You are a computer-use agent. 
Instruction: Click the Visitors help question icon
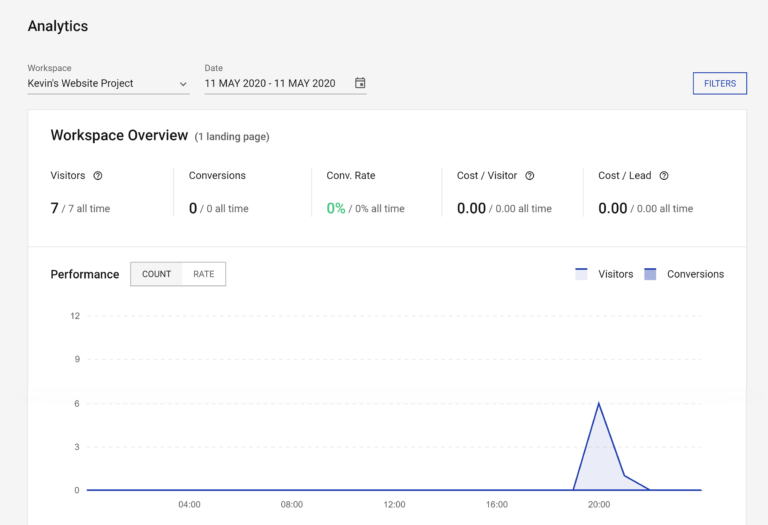98,176
